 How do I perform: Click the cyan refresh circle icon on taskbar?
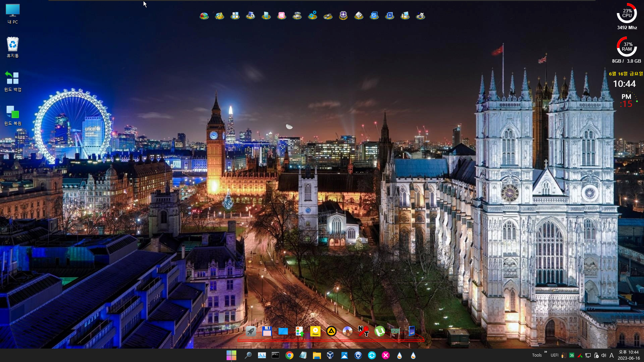coord(372,355)
